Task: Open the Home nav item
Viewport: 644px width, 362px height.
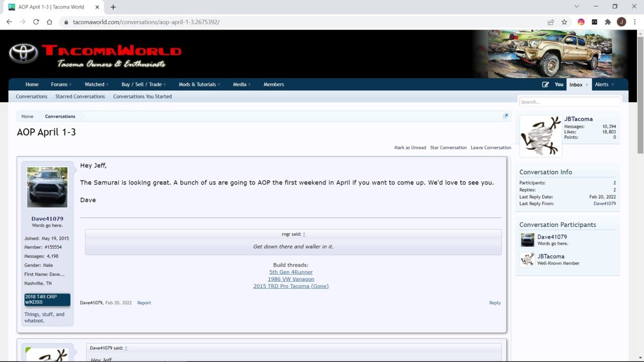Action: click(x=32, y=84)
